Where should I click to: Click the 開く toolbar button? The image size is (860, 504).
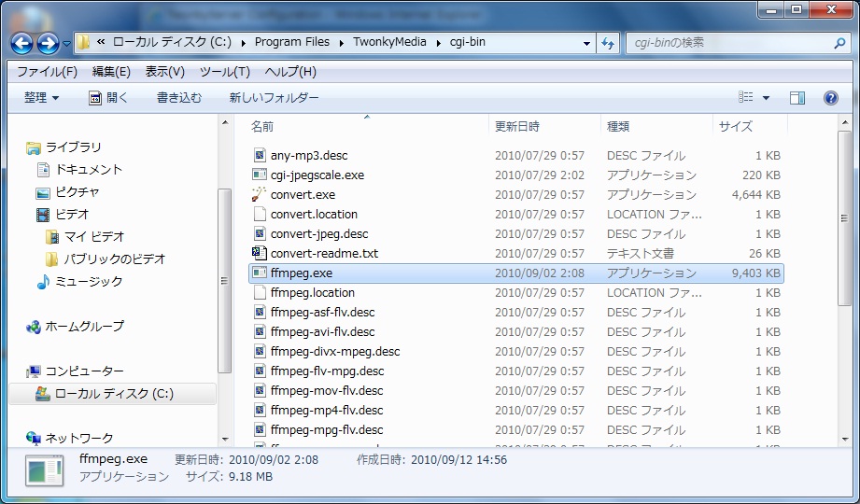[x=108, y=98]
